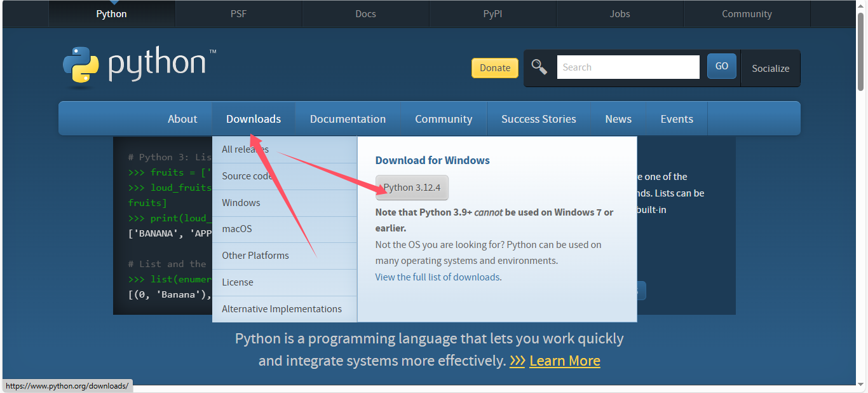
Task: Click the magnifying glass search icon
Action: tap(539, 67)
